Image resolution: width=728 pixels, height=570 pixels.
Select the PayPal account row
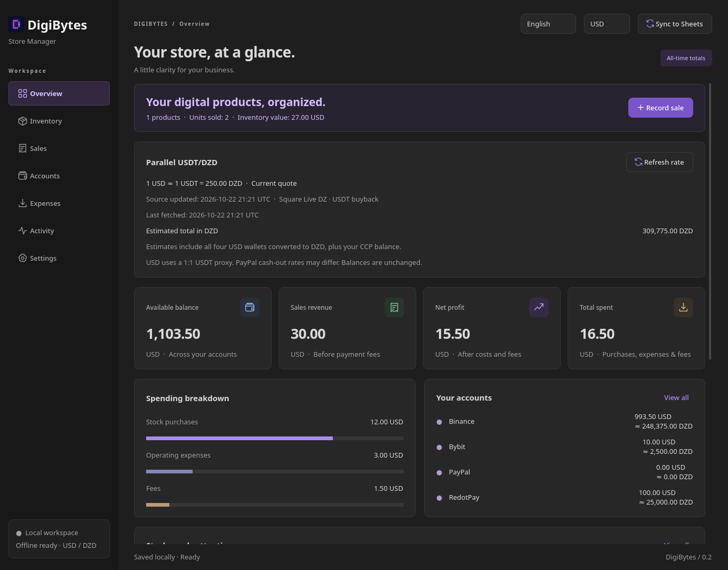564,472
